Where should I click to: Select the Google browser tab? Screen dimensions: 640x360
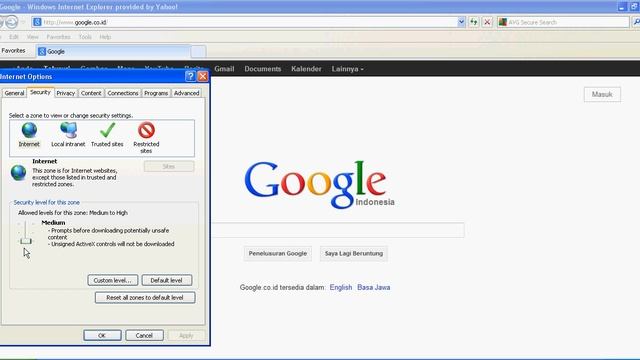click(x=113, y=51)
